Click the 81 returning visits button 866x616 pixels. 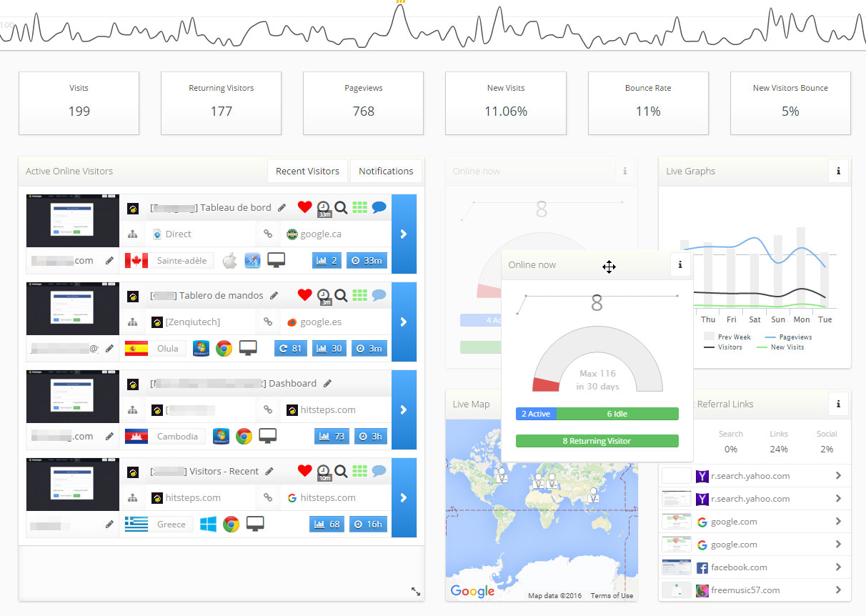pyautogui.click(x=291, y=348)
